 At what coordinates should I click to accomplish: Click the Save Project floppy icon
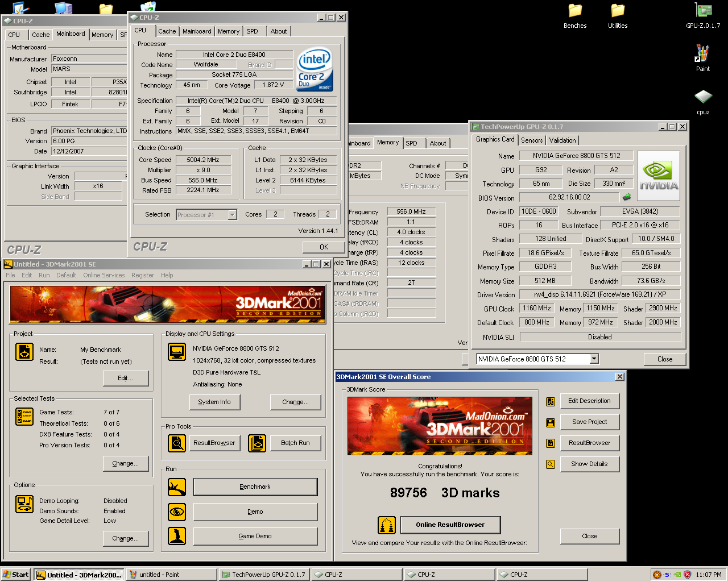(x=551, y=423)
